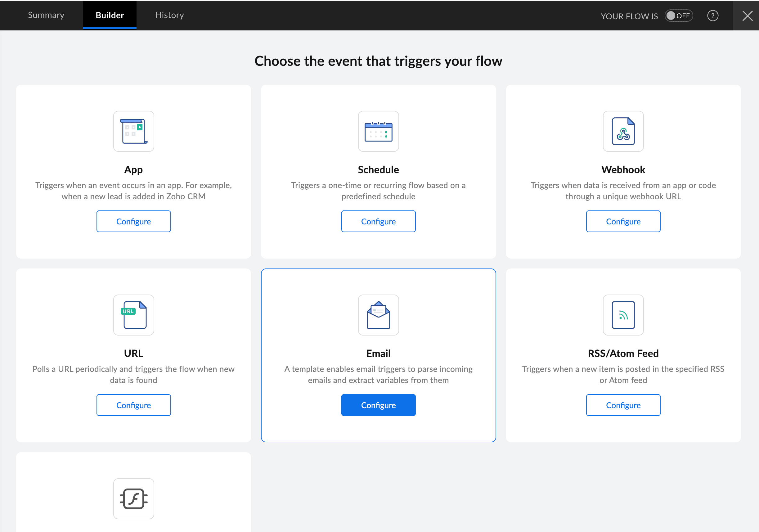Close the flow builder window
This screenshot has width=759, height=532.
(x=747, y=16)
